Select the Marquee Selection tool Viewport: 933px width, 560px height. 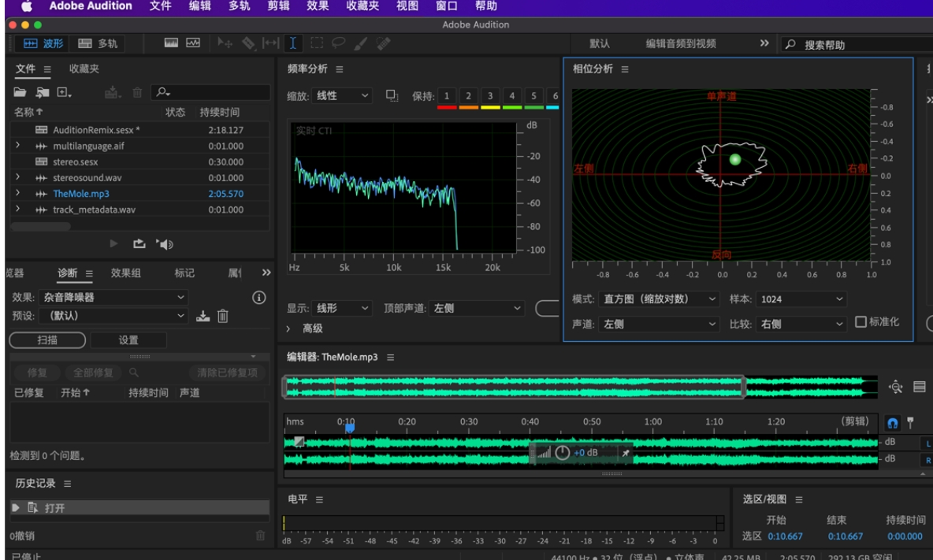pyautogui.click(x=317, y=43)
